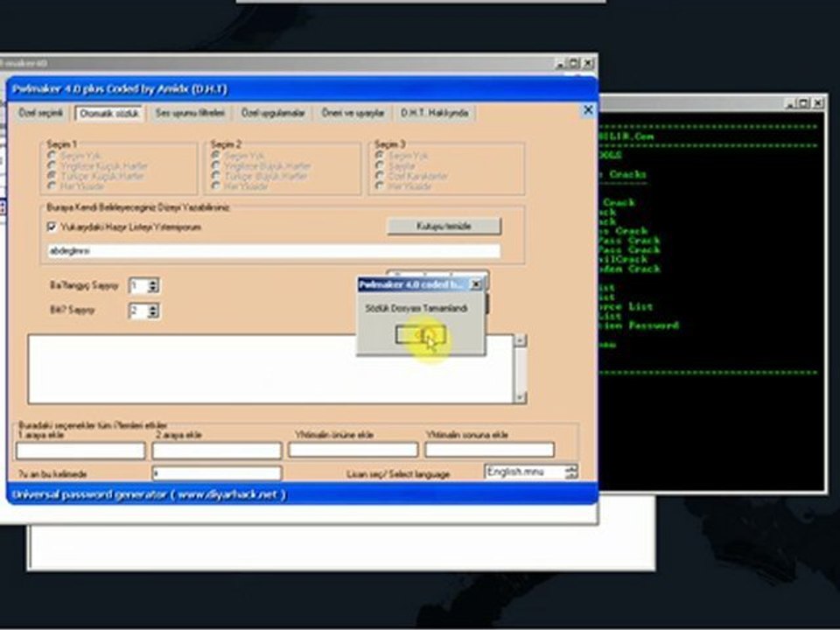
Task: Select Seçim Yok under Seçim 1
Action: pyautogui.click(x=52, y=155)
